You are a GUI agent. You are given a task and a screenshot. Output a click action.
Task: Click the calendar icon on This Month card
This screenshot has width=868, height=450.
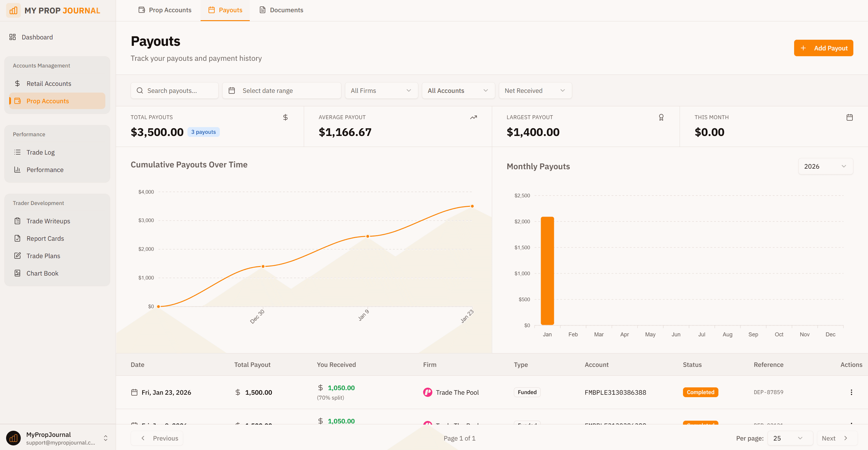tap(850, 117)
